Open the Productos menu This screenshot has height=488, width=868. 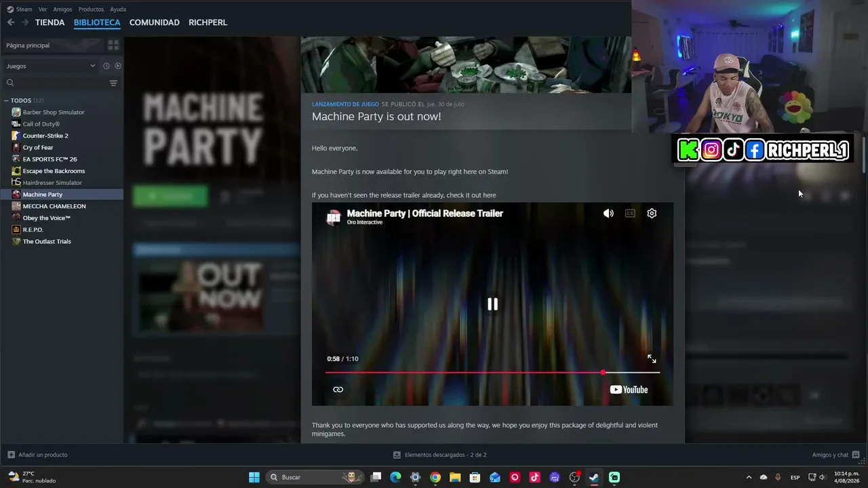(x=91, y=9)
